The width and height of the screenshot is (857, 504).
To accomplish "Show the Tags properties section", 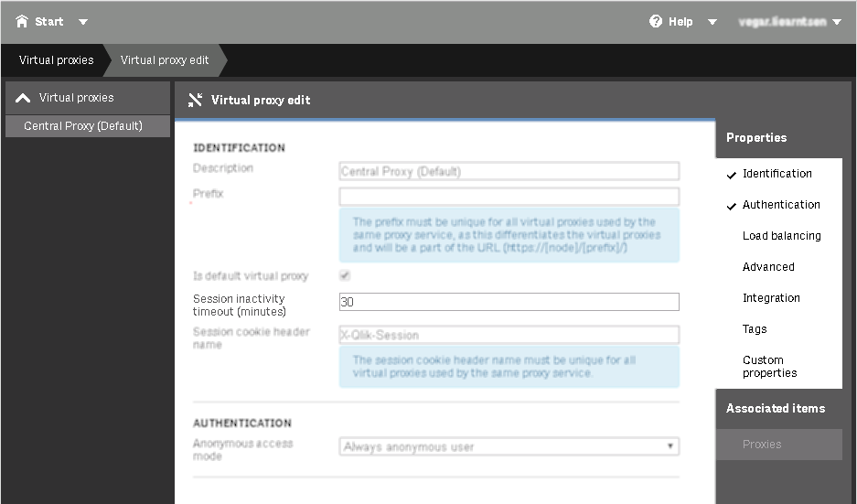I will point(755,329).
